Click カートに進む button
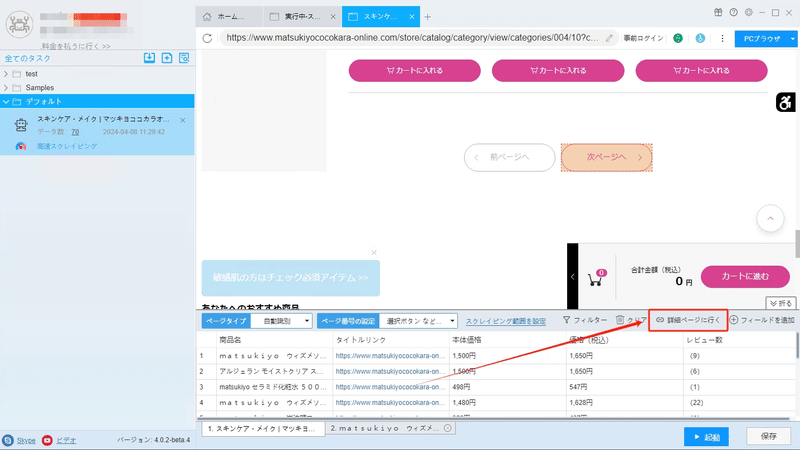 (745, 277)
